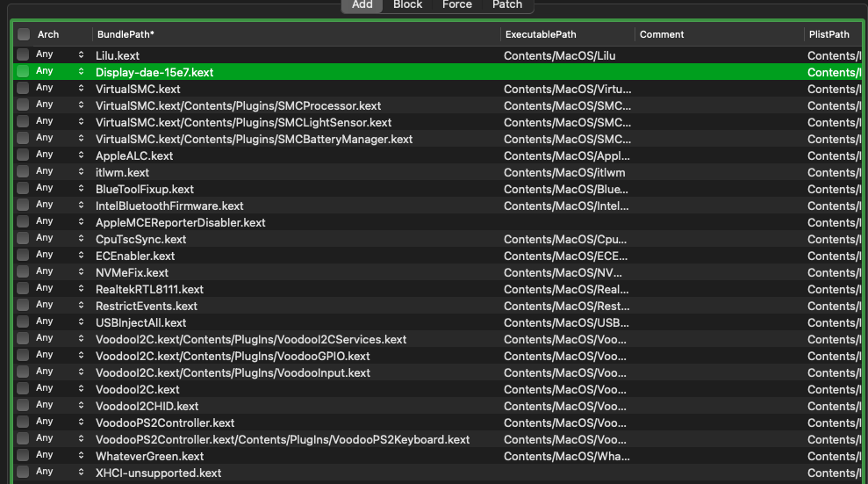The width and height of the screenshot is (868, 484).
Task: Switch to the Patch tab
Action: tap(507, 5)
